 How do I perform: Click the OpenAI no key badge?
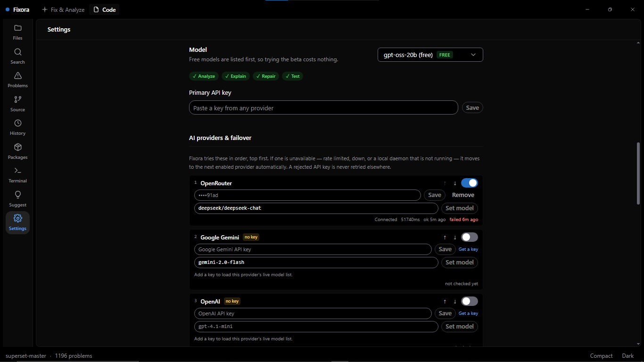click(x=232, y=301)
